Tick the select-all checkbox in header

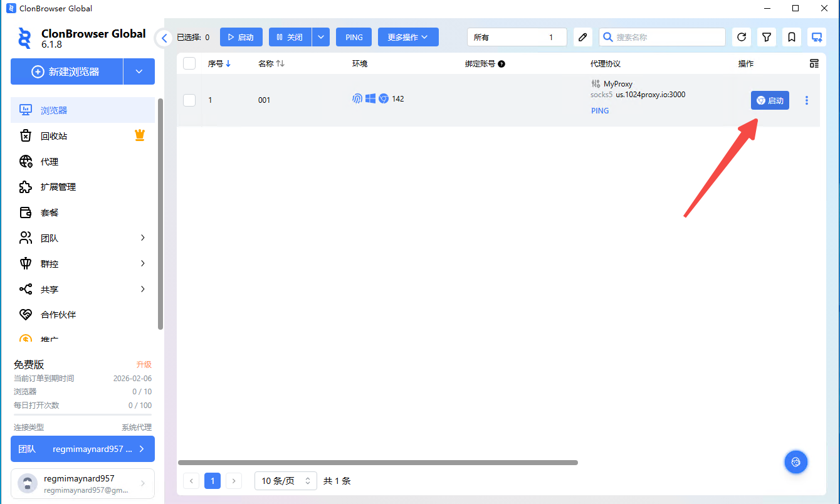[x=189, y=63]
